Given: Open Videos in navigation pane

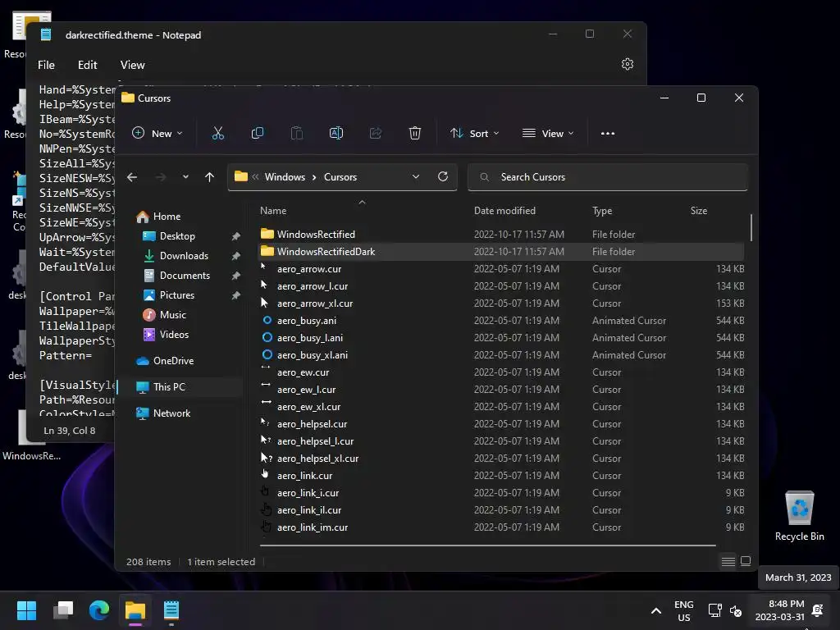Looking at the screenshot, I should (174, 335).
